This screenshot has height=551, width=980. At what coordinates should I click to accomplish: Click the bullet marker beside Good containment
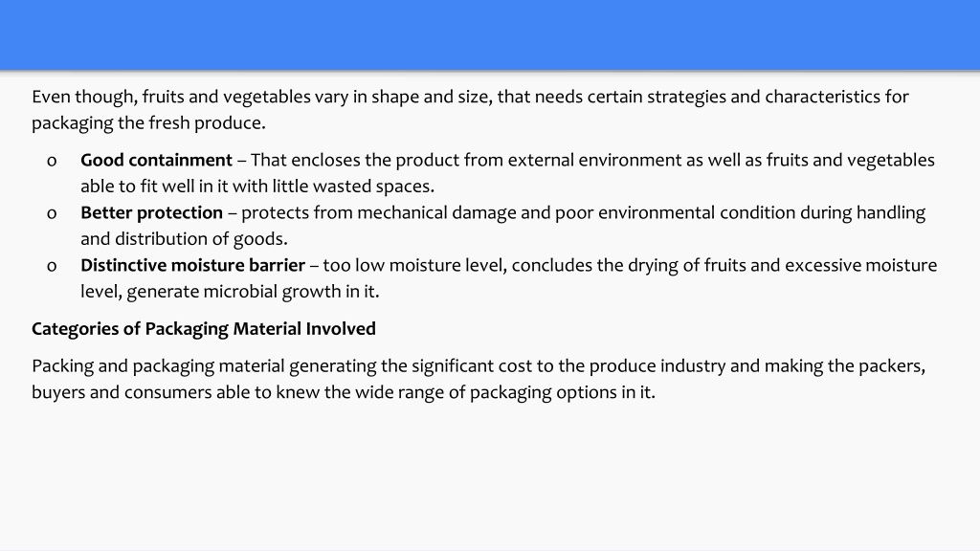tap(52, 161)
